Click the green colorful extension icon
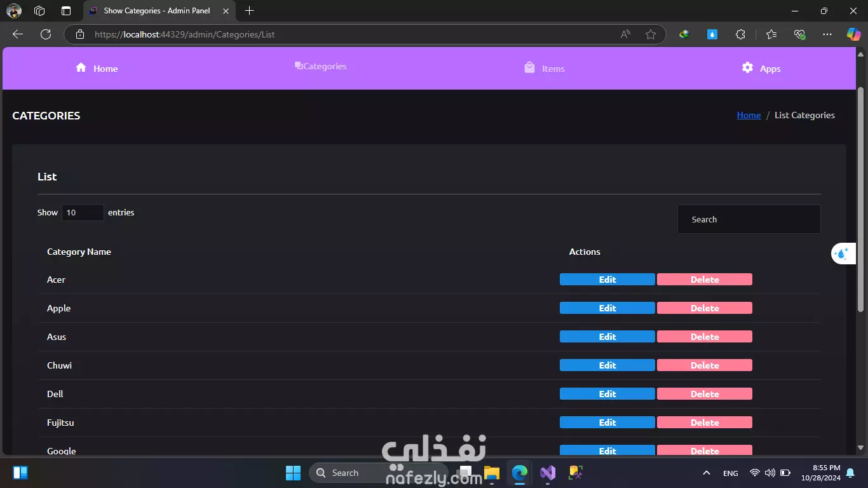 coord(684,34)
